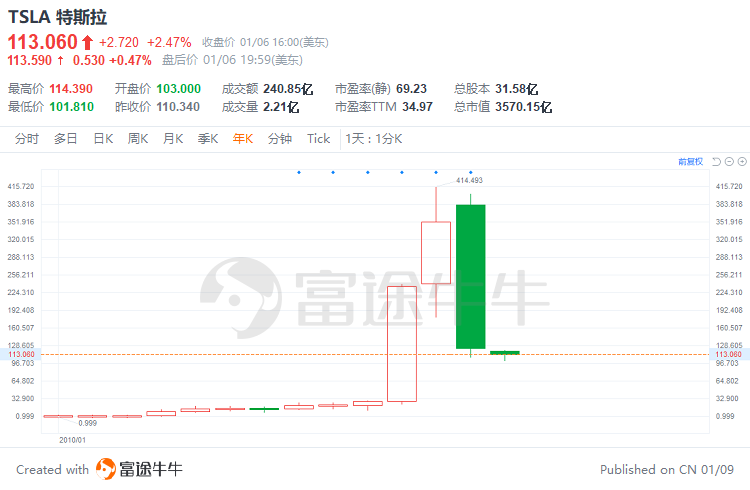Click the +2.720 price change value
Image resolution: width=750 pixels, height=490 pixels.
[x=119, y=43]
